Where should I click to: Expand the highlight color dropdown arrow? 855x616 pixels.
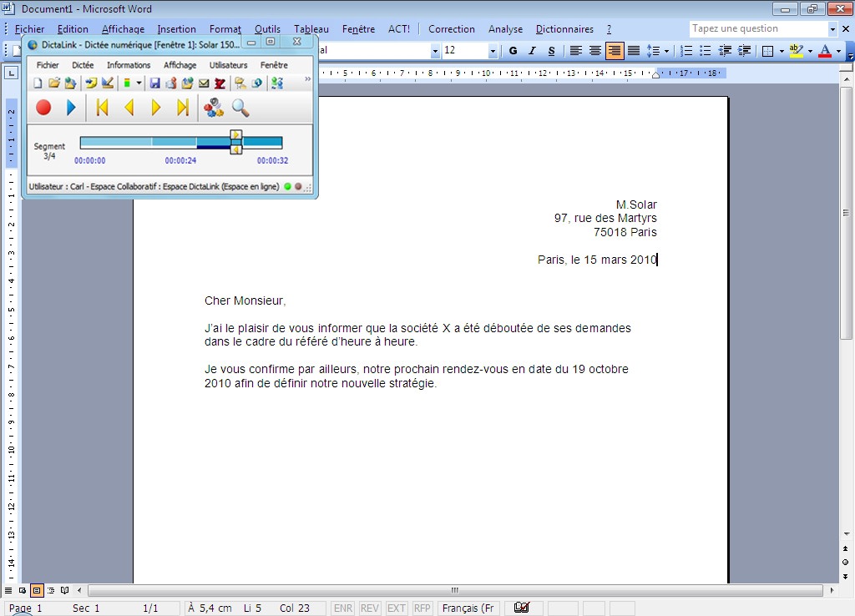click(809, 51)
